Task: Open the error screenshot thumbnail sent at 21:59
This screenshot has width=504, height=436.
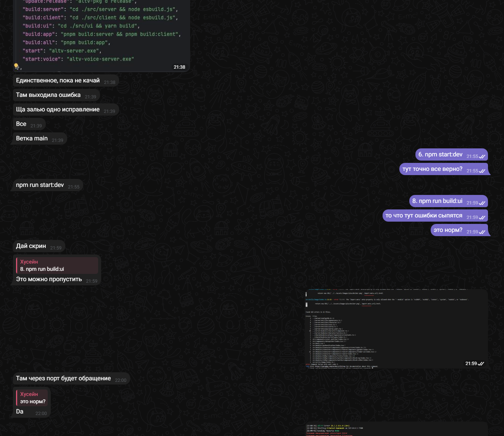Action: tap(396, 329)
